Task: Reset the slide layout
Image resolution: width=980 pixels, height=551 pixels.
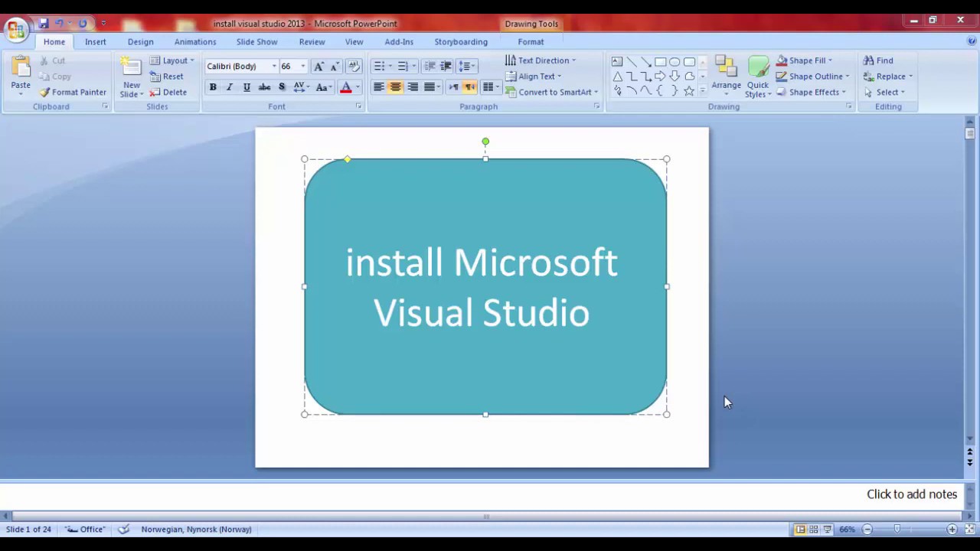Action: pos(166,77)
